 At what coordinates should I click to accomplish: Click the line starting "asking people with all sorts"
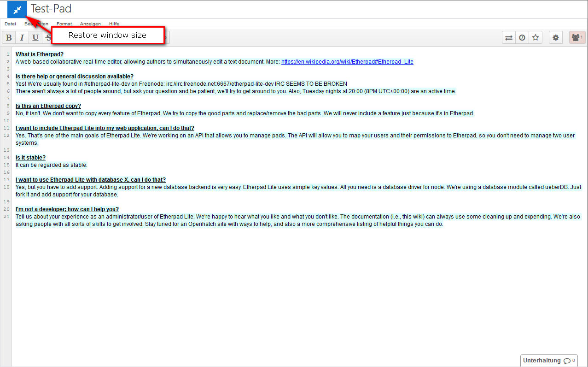pos(229,224)
